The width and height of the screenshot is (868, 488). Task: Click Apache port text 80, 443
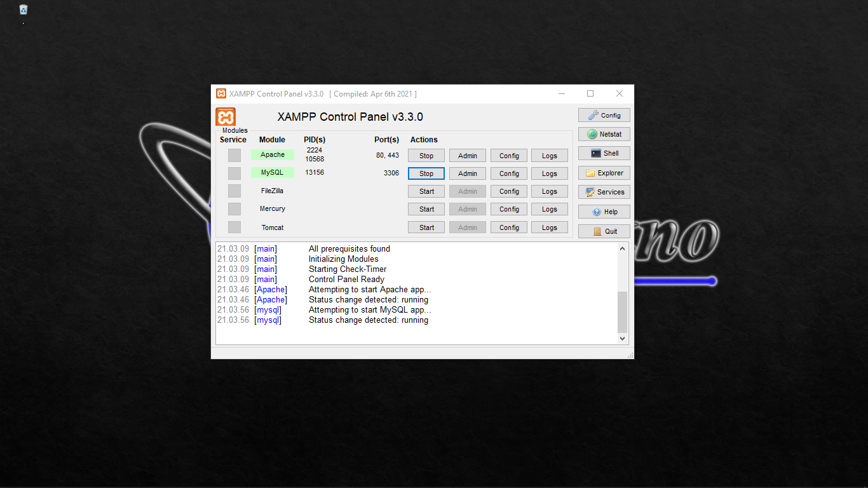click(388, 155)
